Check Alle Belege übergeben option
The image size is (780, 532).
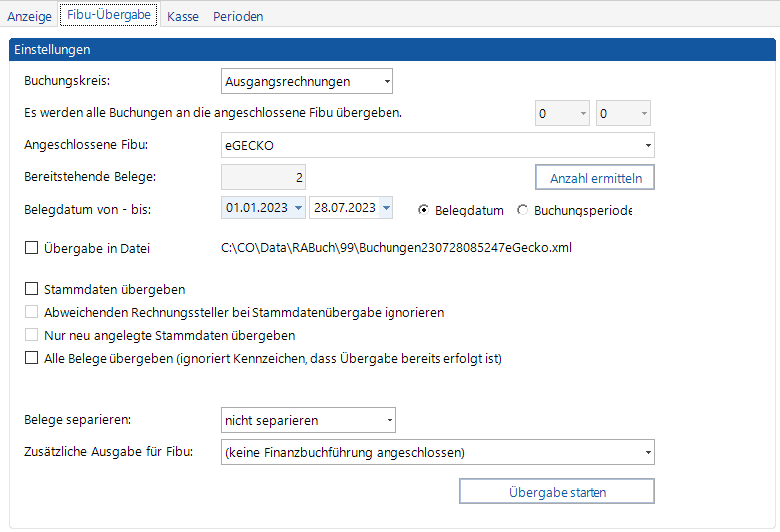[x=31, y=357]
